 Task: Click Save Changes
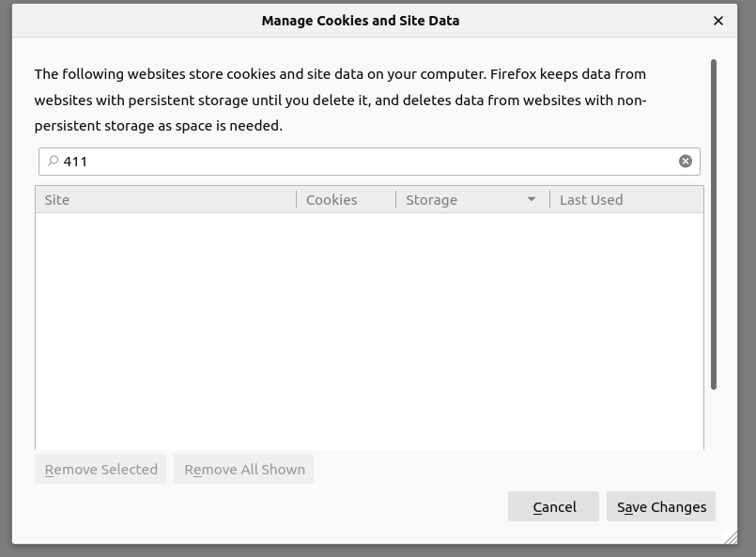(661, 506)
